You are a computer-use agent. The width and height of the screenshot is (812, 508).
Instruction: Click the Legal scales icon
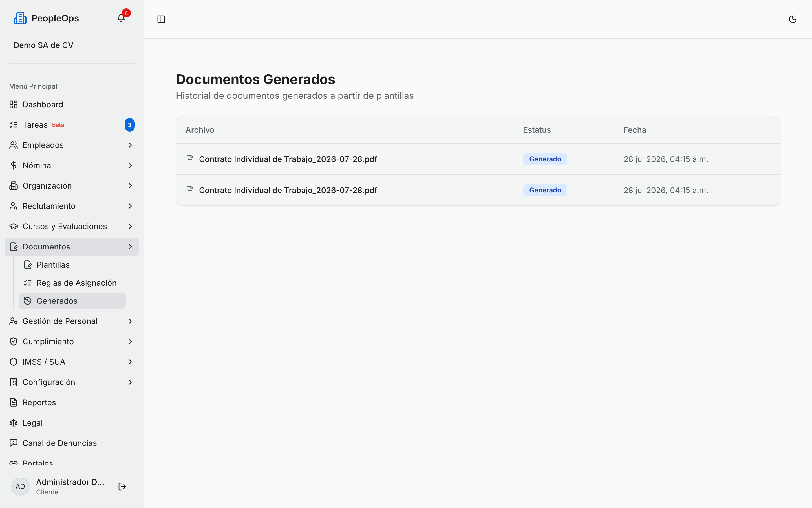pyautogui.click(x=14, y=423)
